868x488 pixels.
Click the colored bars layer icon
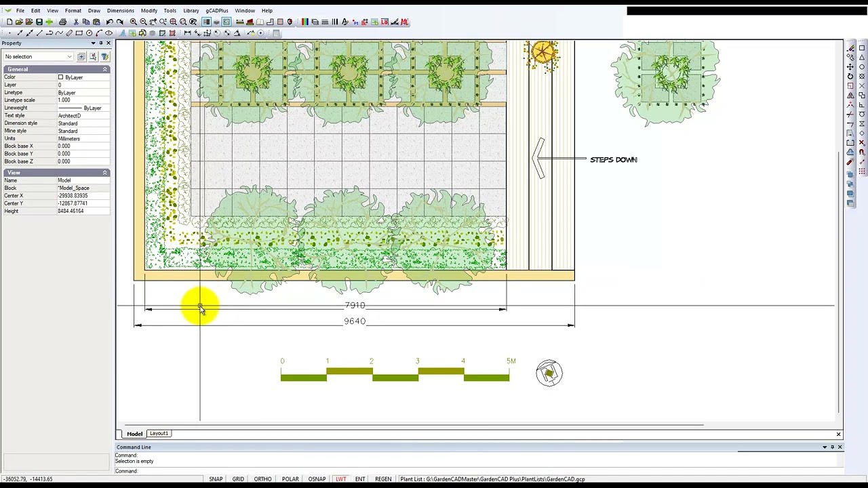coord(305,22)
